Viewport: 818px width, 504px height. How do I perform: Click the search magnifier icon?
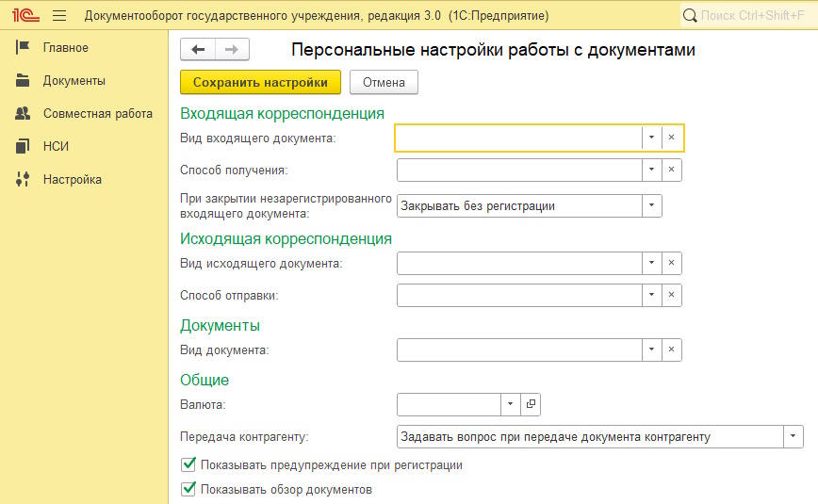click(690, 16)
